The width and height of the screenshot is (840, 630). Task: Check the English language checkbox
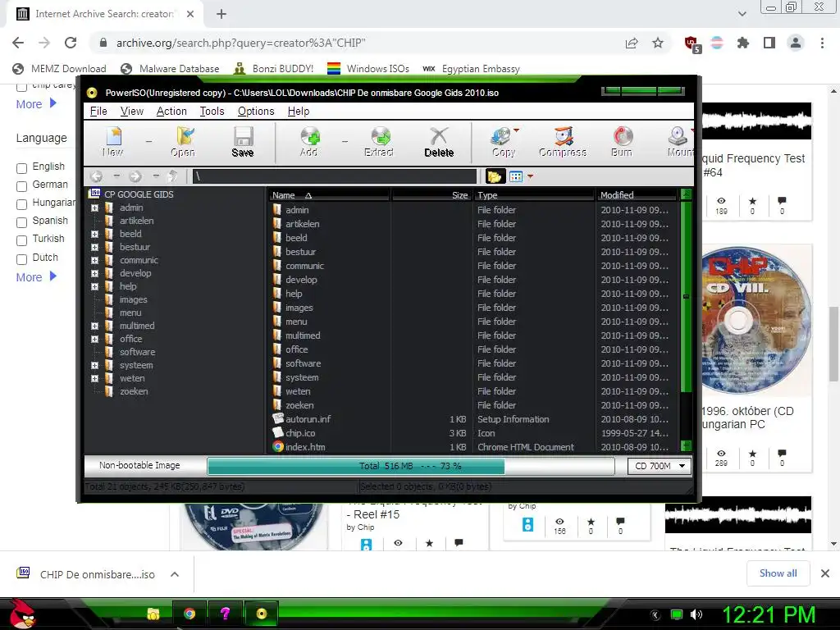pyautogui.click(x=22, y=168)
